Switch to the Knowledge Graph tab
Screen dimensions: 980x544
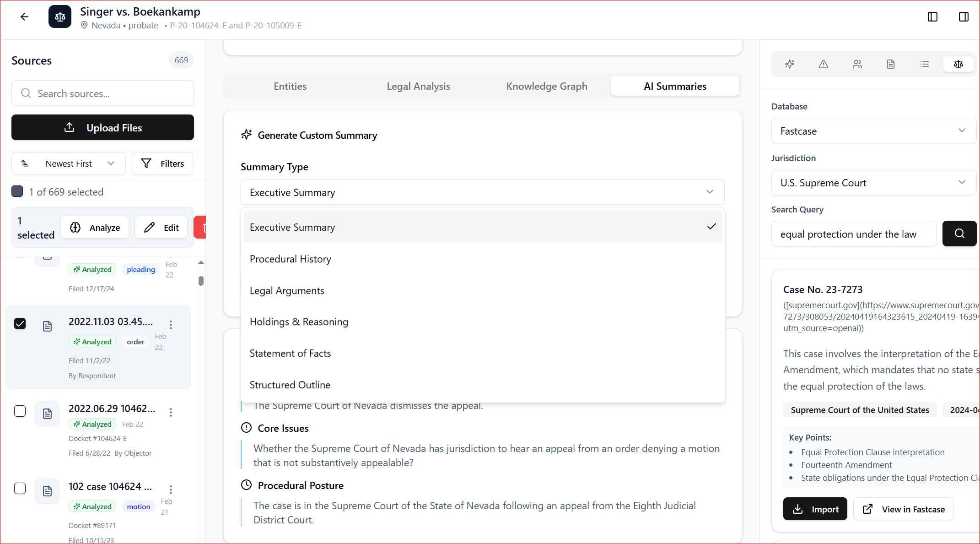click(547, 86)
